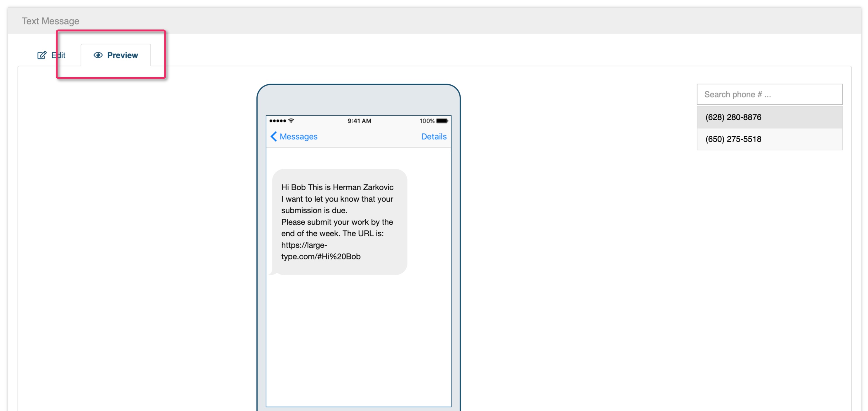Tap the back chevron beside Messages

click(274, 136)
